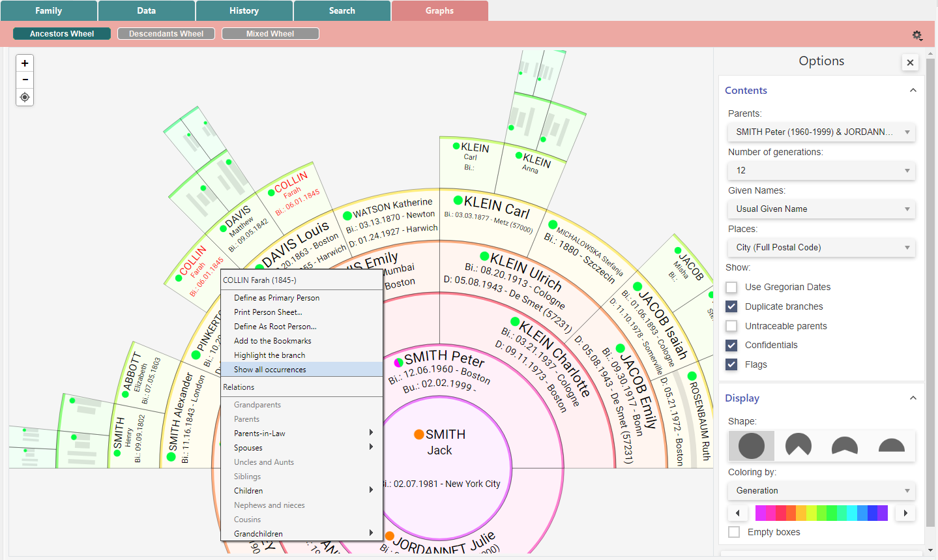This screenshot has height=560, width=938.
Task: Expand Grandchildren submenu
Action: [x=302, y=534]
